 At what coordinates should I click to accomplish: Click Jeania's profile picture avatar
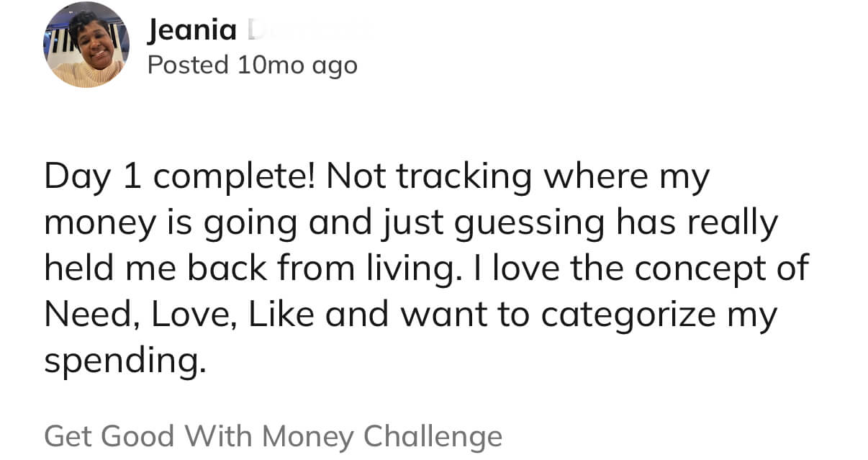86,45
